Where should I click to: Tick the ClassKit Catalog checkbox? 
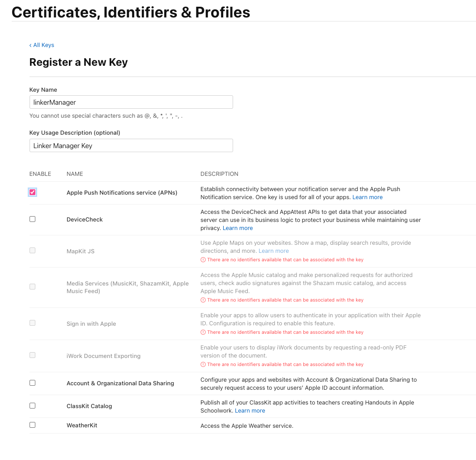32,406
